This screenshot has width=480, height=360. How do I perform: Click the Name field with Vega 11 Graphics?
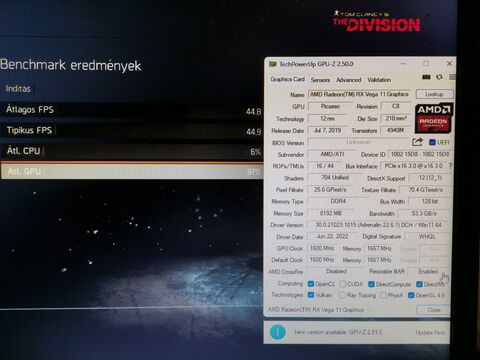click(x=359, y=94)
